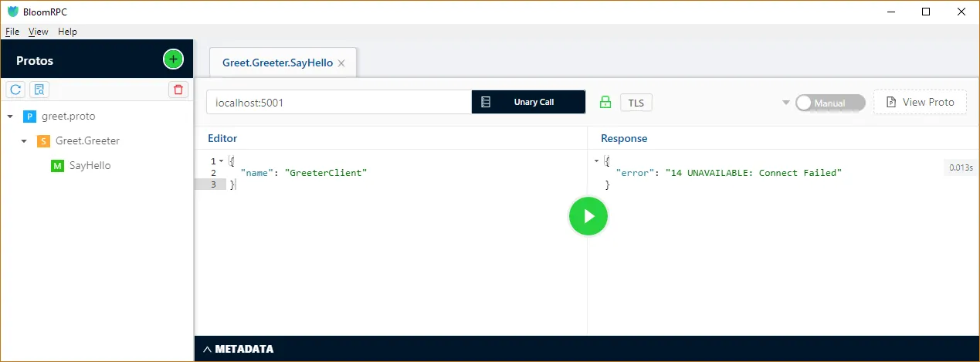Viewport: 980px width, 362px height.
Task: Click the 0.013s response time label
Action: (961, 167)
